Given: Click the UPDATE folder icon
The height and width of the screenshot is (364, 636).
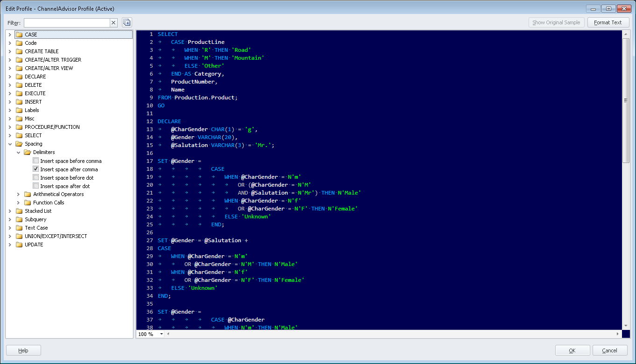Looking at the screenshot, I should tap(19, 244).
